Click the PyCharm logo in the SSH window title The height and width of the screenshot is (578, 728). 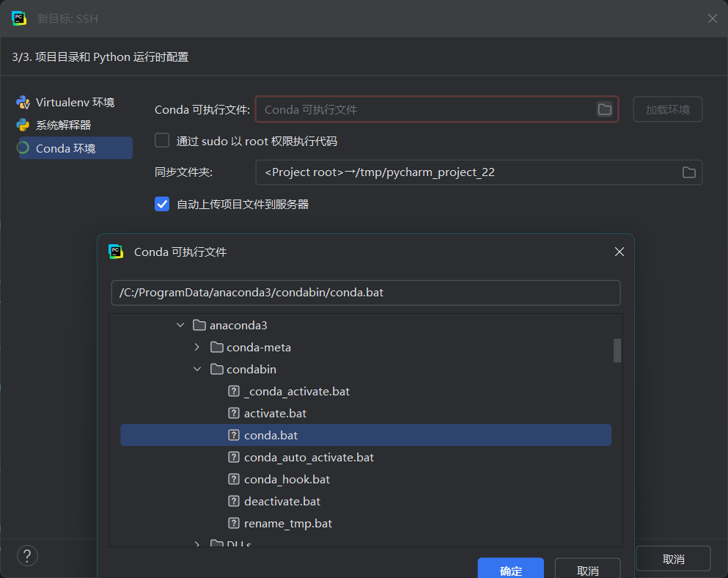click(19, 18)
